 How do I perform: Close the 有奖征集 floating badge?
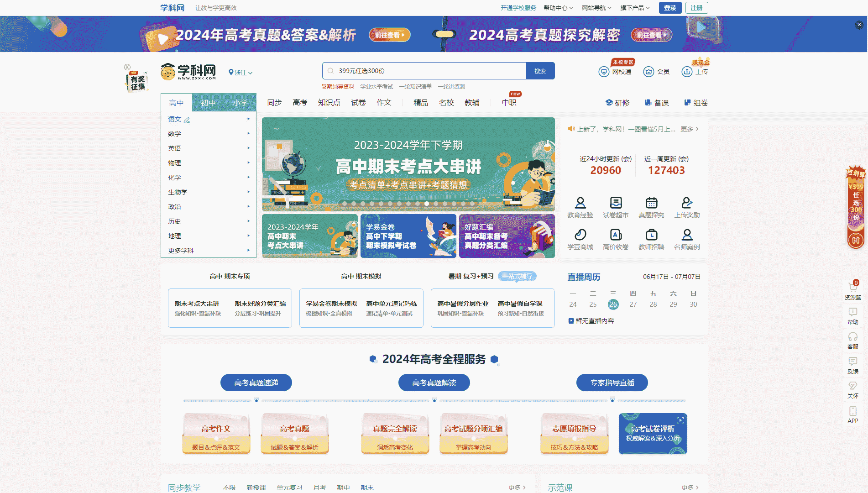click(x=127, y=67)
